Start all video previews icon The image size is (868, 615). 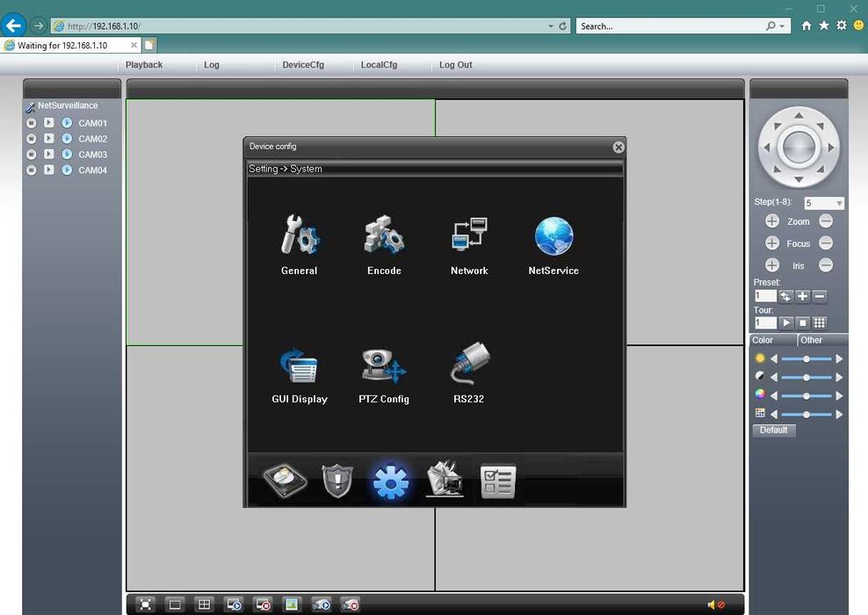tap(234, 604)
